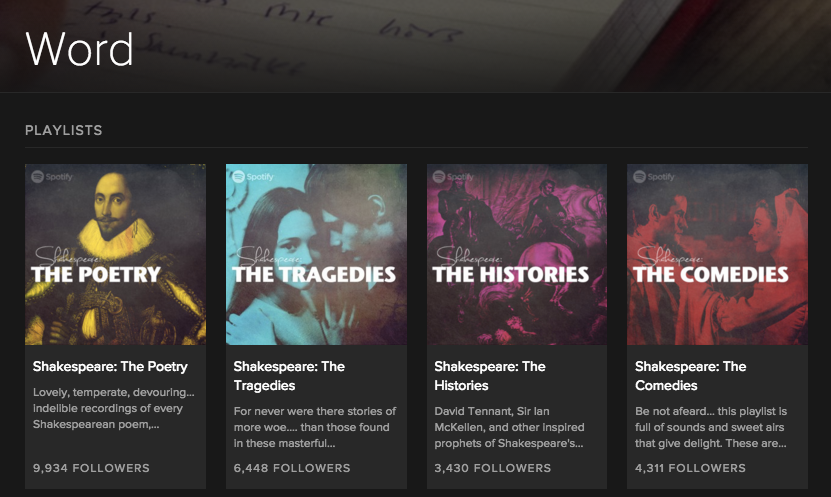Open The Comedies playlist cover art

[717, 254]
